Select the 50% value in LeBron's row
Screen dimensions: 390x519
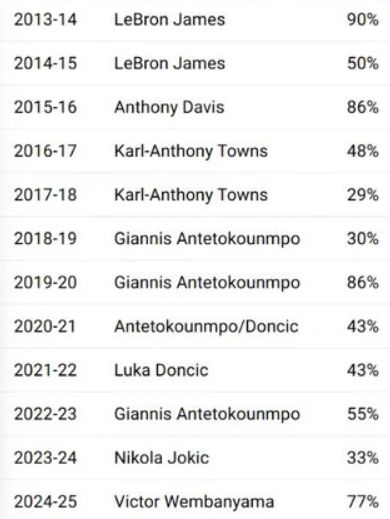point(363,63)
